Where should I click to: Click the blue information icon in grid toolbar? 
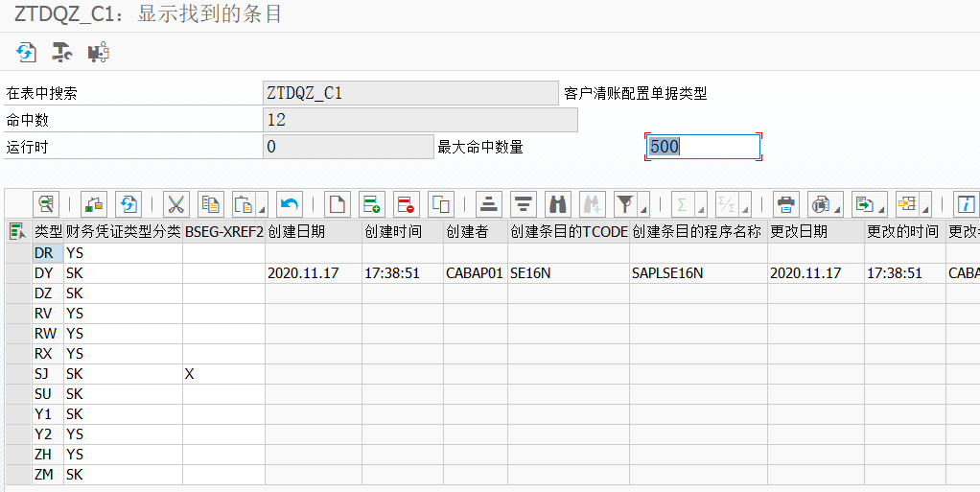[966, 204]
